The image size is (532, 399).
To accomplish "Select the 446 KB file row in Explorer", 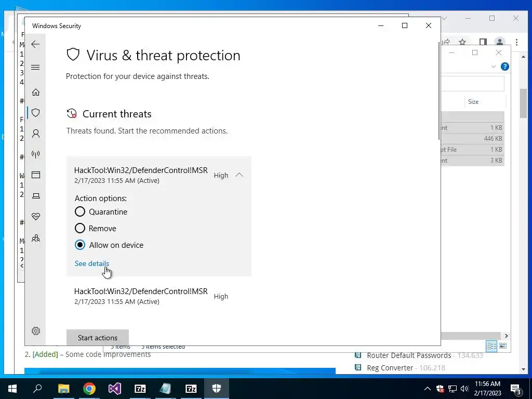I will (x=472, y=138).
